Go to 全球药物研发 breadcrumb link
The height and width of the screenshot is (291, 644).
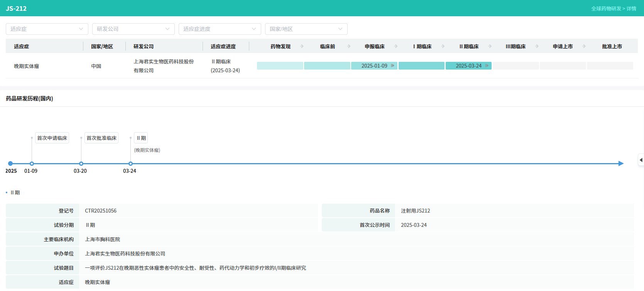(x=606, y=9)
